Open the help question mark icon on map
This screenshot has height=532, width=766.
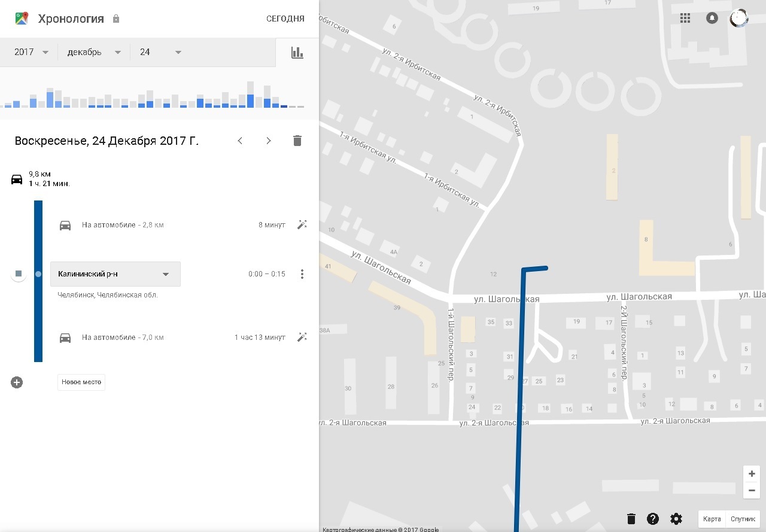coord(653,519)
